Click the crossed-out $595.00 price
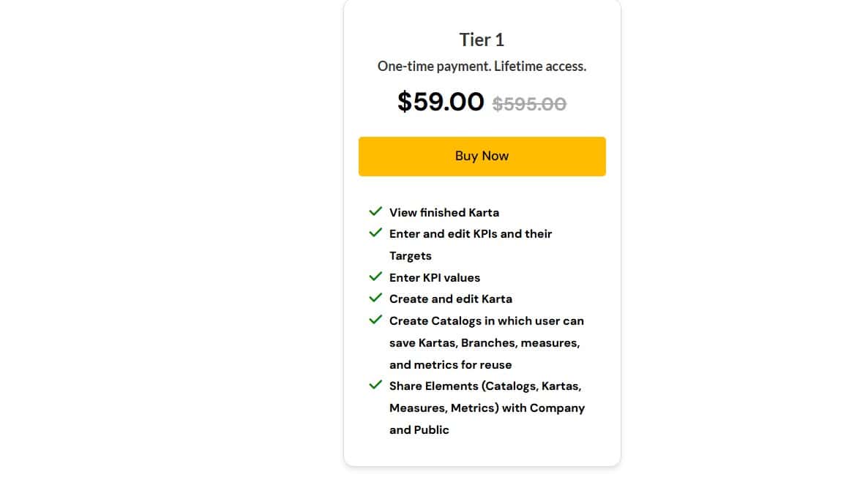Viewport: 868px width, 477px height. click(528, 104)
